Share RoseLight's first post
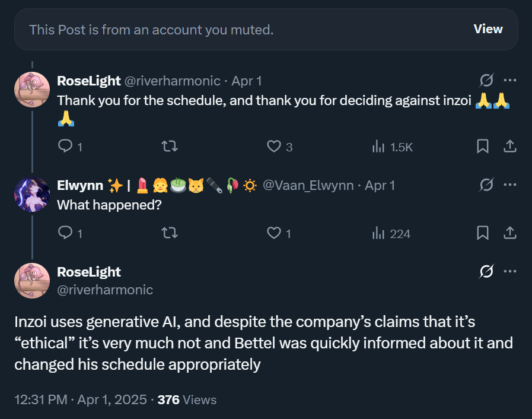Image resolution: width=532 pixels, height=419 pixels. 509,146
